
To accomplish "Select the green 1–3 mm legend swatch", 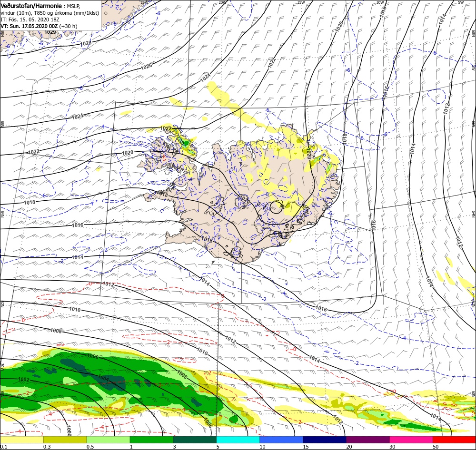I will pos(151,440).
